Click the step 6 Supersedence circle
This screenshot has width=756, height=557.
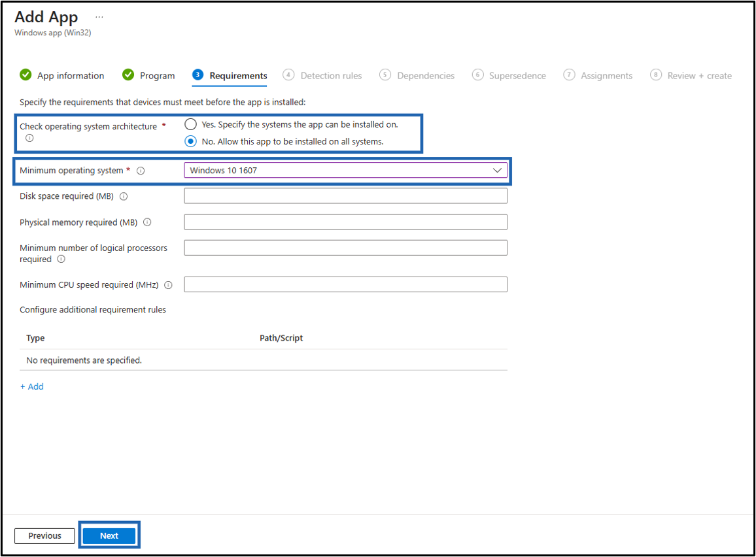coord(477,75)
